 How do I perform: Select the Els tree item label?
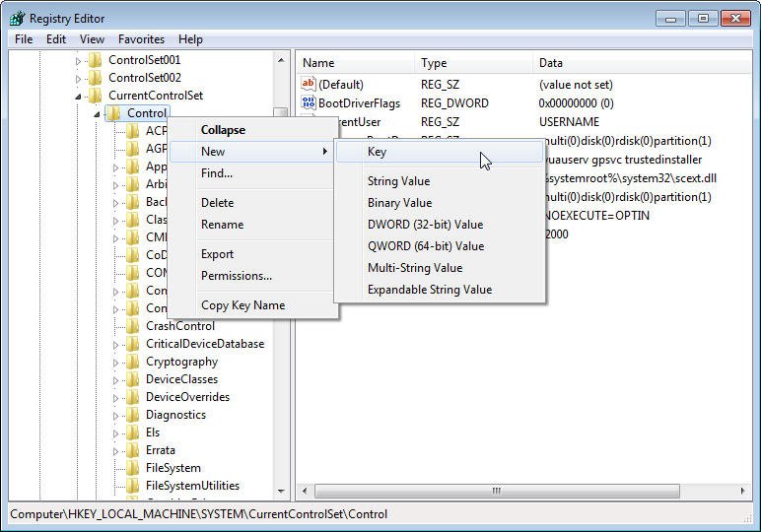click(153, 432)
